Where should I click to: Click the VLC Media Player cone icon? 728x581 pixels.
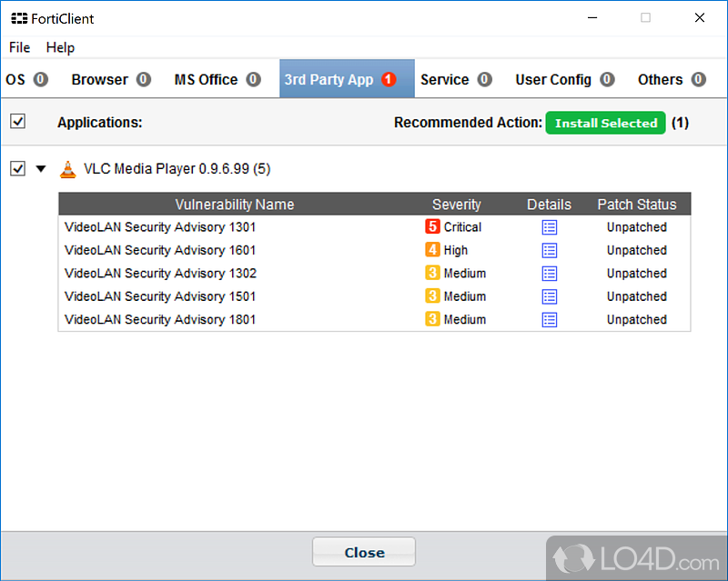point(68,169)
